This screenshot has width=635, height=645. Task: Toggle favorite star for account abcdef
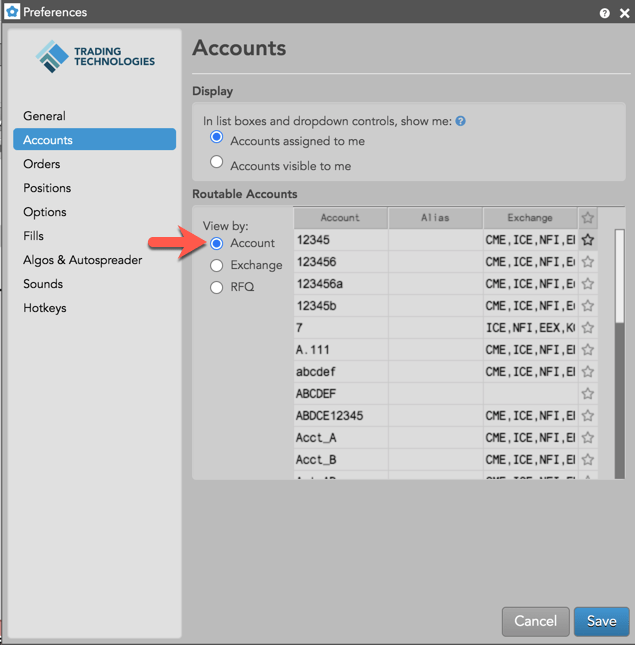[587, 372]
